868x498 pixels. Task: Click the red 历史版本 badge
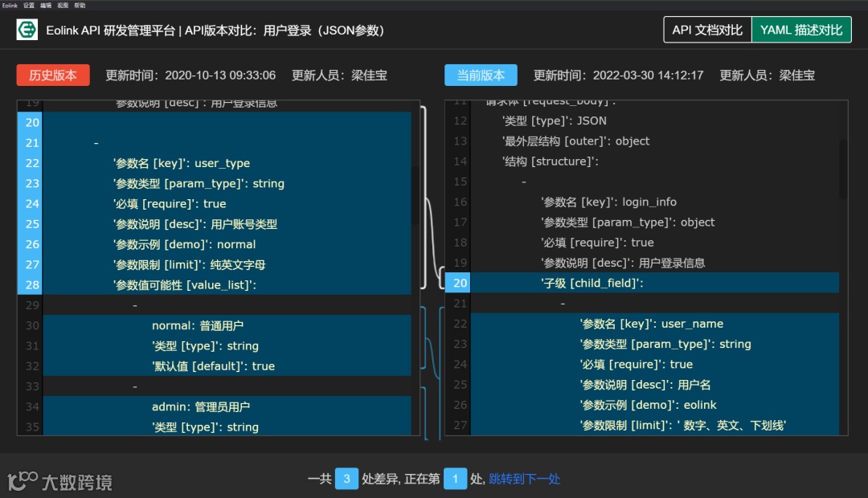[x=53, y=76]
